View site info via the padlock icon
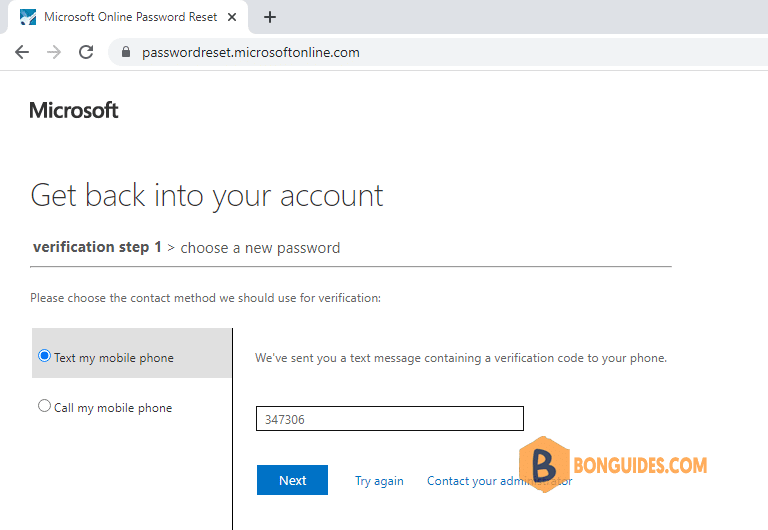 coord(126,52)
